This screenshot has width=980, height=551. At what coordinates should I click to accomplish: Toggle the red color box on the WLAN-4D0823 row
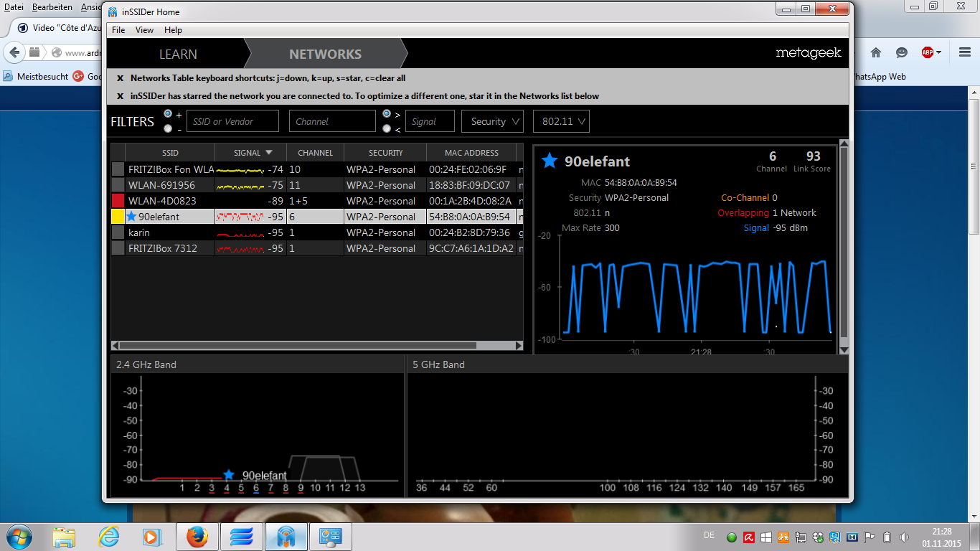pyautogui.click(x=118, y=201)
